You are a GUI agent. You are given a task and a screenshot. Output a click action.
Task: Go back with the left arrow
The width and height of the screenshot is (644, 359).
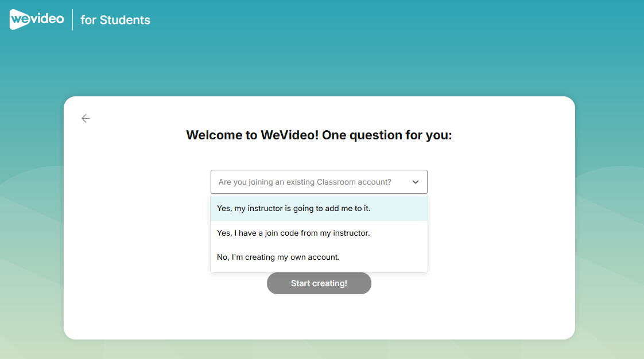(86, 119)
